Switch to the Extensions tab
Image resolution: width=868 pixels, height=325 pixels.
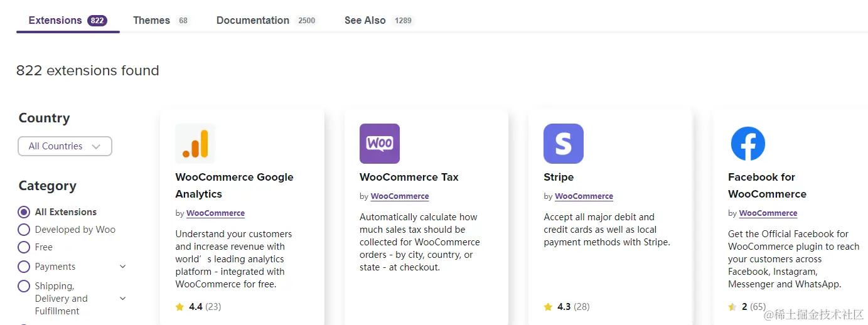[x=68, y=20]
